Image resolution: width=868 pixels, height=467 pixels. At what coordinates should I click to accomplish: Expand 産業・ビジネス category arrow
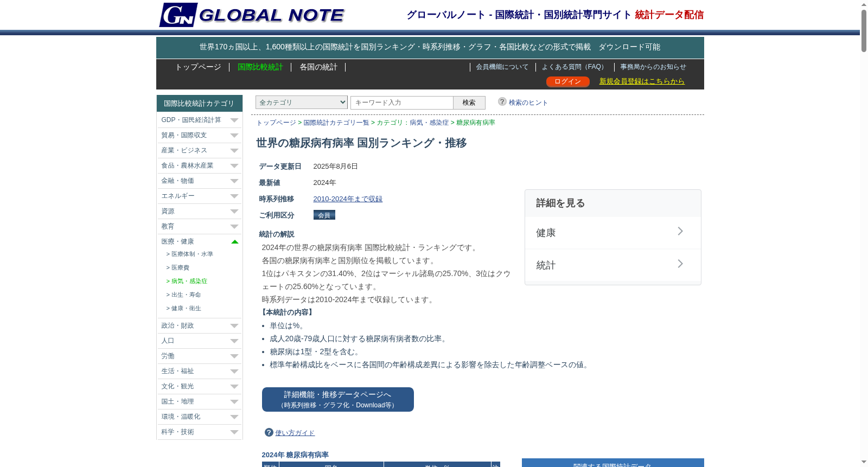(x=234, y=151)
